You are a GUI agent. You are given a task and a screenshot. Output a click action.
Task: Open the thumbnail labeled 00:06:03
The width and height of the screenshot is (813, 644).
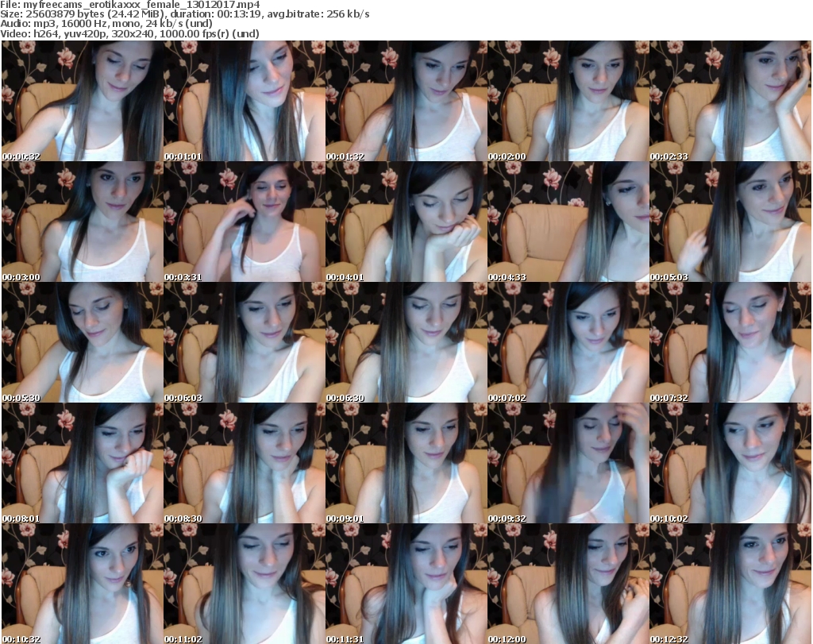pos(245,342)
